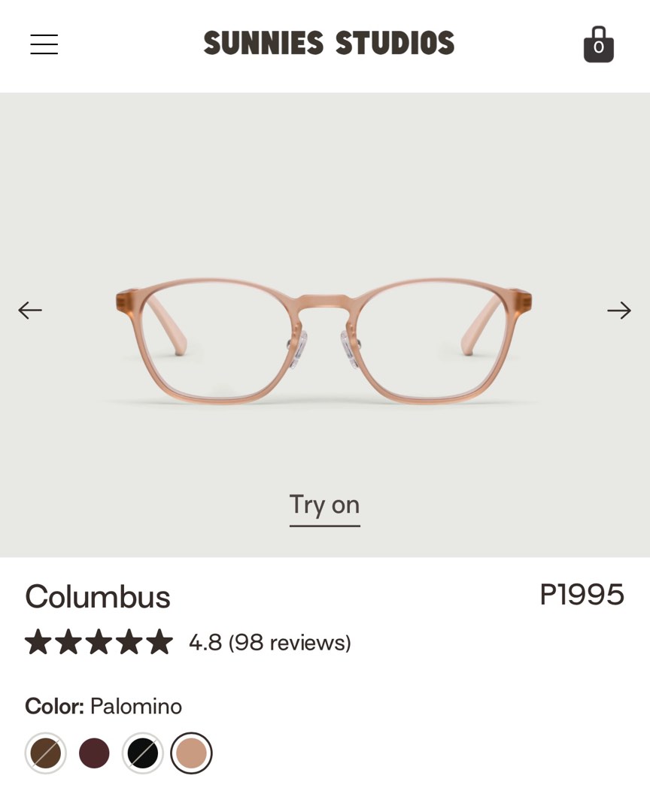Select the Palomino color swatch
The width and height of the screenshot is (650, 812).
192,753
